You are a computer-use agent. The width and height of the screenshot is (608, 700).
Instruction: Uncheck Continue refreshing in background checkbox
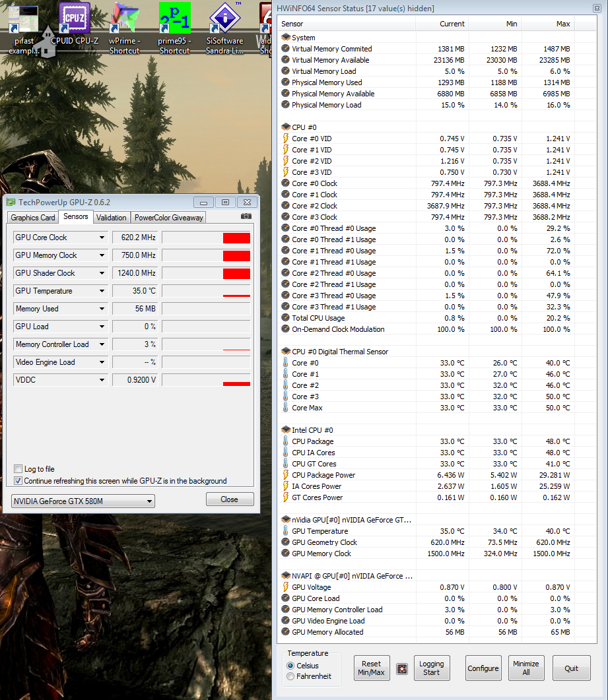coord(18,481)
